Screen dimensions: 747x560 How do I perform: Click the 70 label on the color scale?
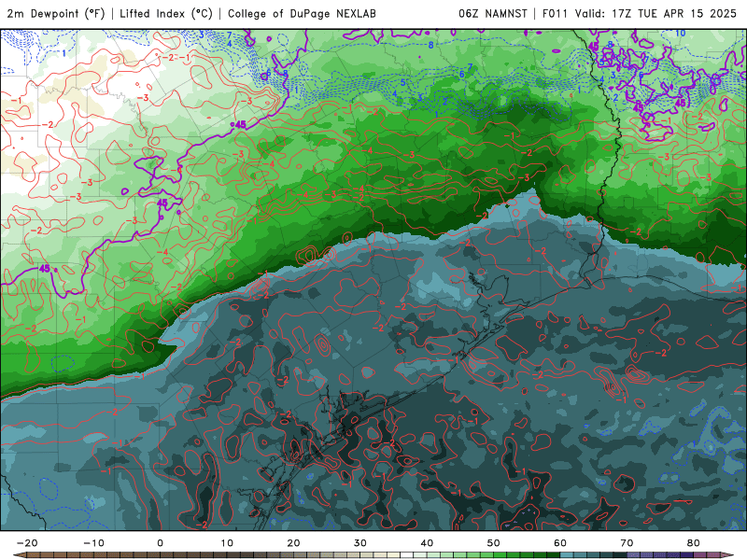tap(627, 543)
